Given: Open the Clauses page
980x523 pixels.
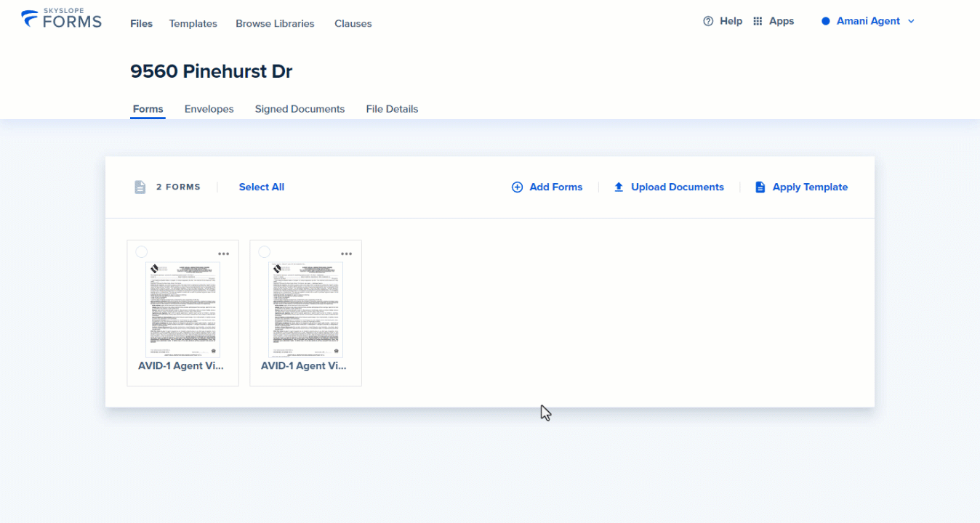Looking at the screenshot, I should (x=353, y=23).
